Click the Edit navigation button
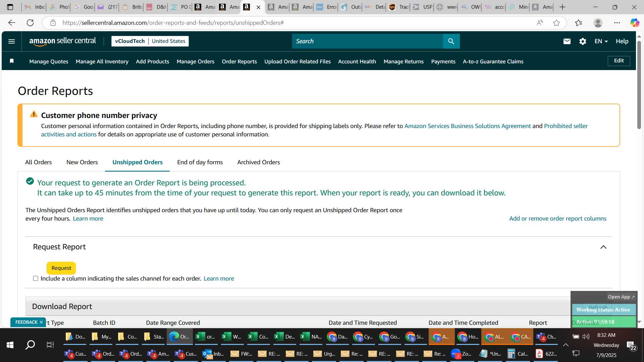 tap(619, 61)
